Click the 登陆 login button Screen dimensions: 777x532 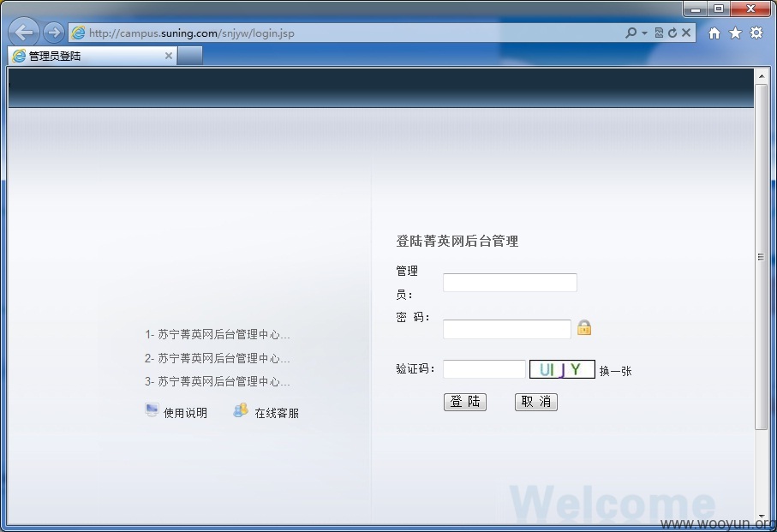coord(465,402)
